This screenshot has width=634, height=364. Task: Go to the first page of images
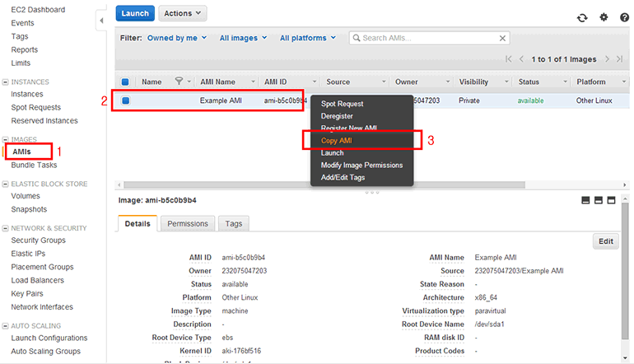[509, 59]
